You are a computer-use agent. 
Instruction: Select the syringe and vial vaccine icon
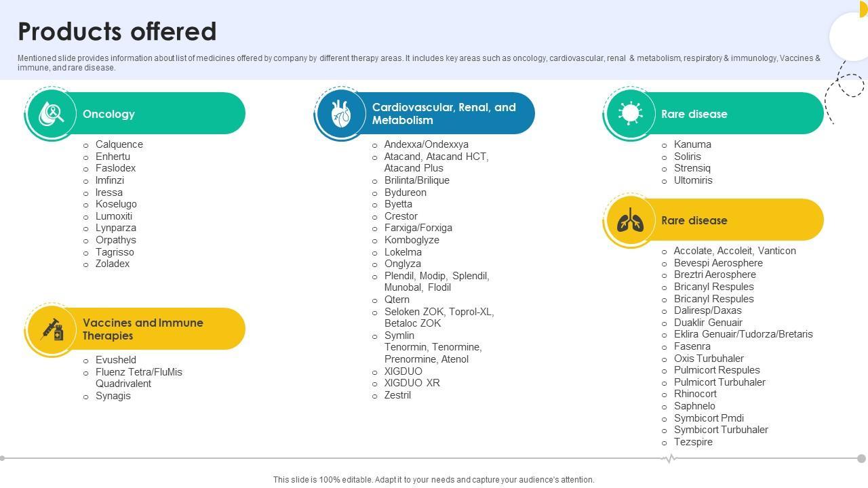[52, 329]
